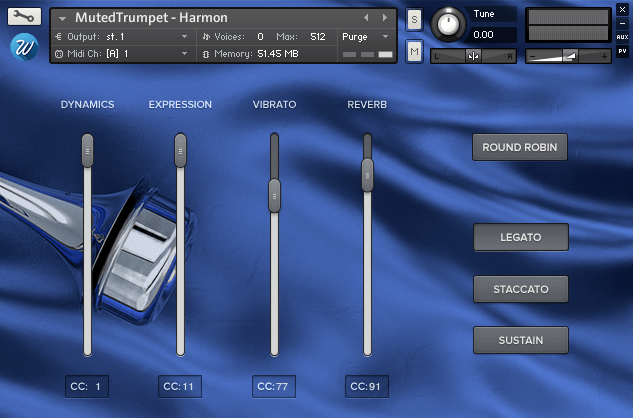
Task: Open instrument edit mode with wrench icon
Action: point(24,17)
